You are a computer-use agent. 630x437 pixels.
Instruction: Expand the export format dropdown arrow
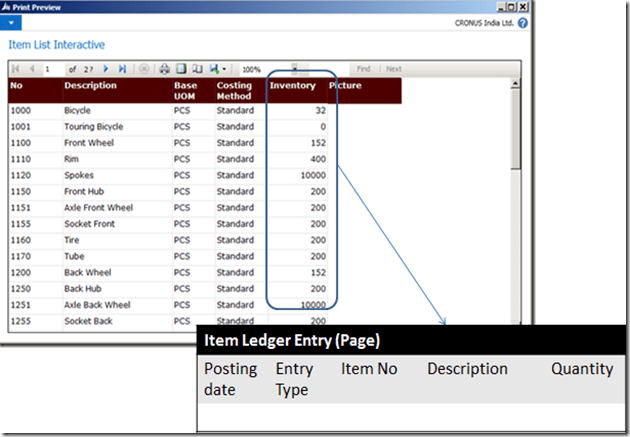224,69
